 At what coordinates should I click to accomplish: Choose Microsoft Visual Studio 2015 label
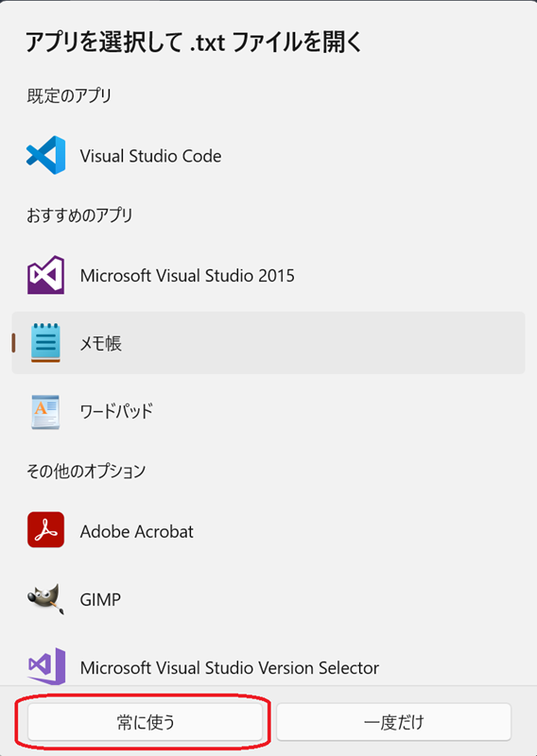coord(187,275)
